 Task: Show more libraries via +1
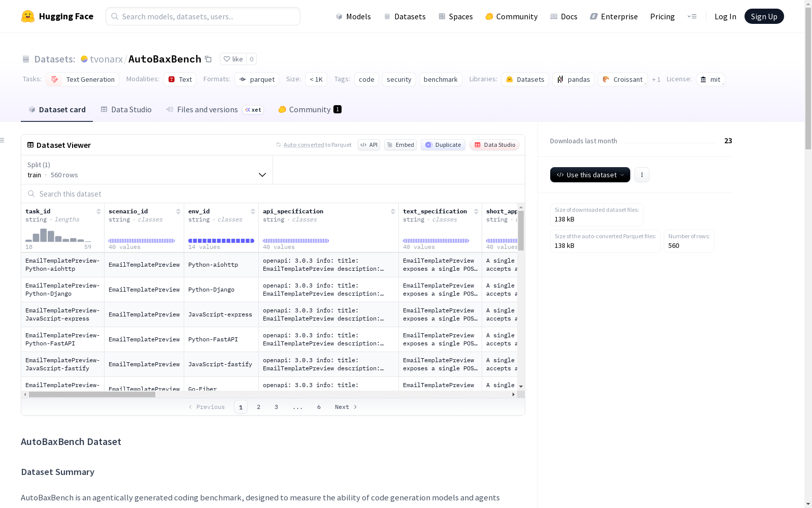click(656, 79)
